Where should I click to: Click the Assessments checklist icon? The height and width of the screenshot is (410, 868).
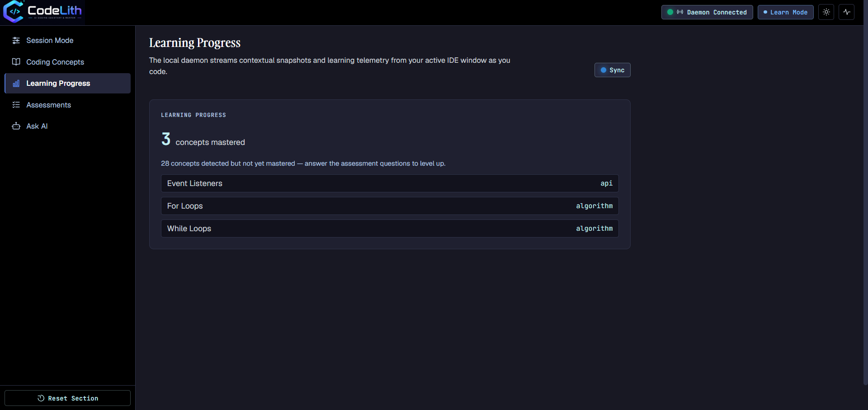coord(16,105)
